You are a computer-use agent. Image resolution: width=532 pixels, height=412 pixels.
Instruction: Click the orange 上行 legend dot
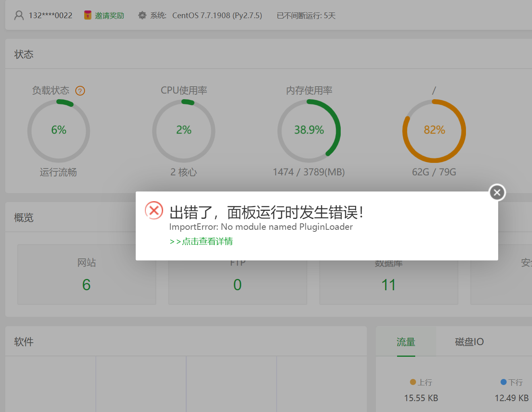(413, 382)
